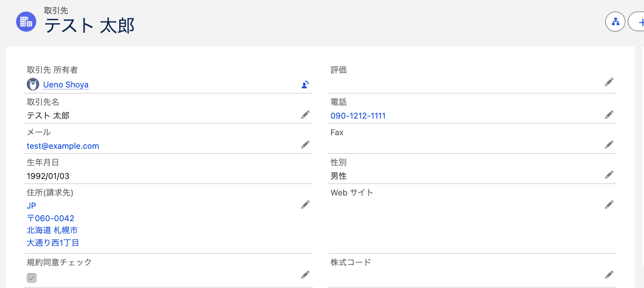The width and height of the screenshot is (644, 288).
Task: Click the Web サイト field label
Action: pyautogui.click(x=352, y=193)
